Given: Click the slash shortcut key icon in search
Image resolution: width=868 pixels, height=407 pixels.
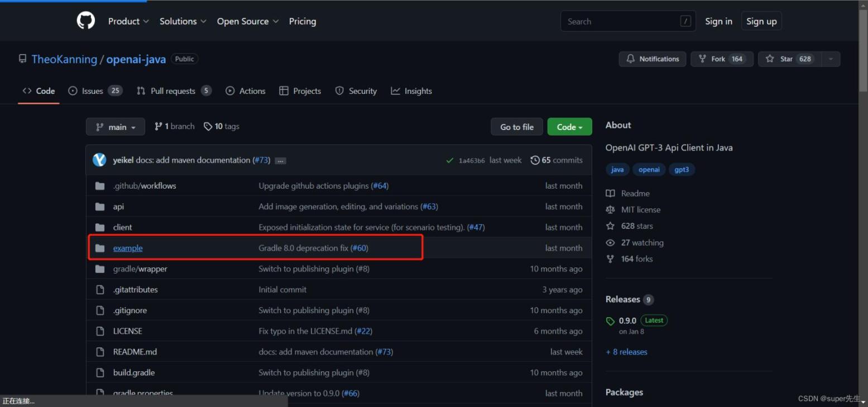Looking at the screenshot, I should point(685,21).
